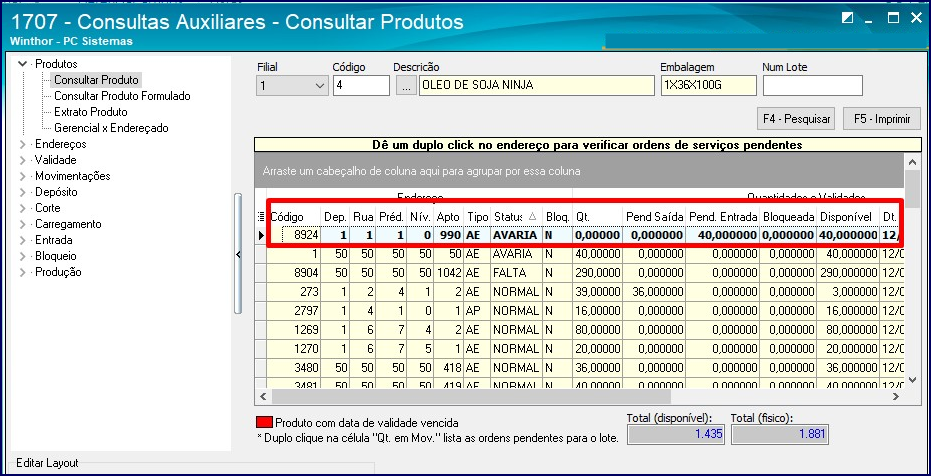The image size is (931, 476).
Task: Select row with código 2797
Action: coord(579,310)
